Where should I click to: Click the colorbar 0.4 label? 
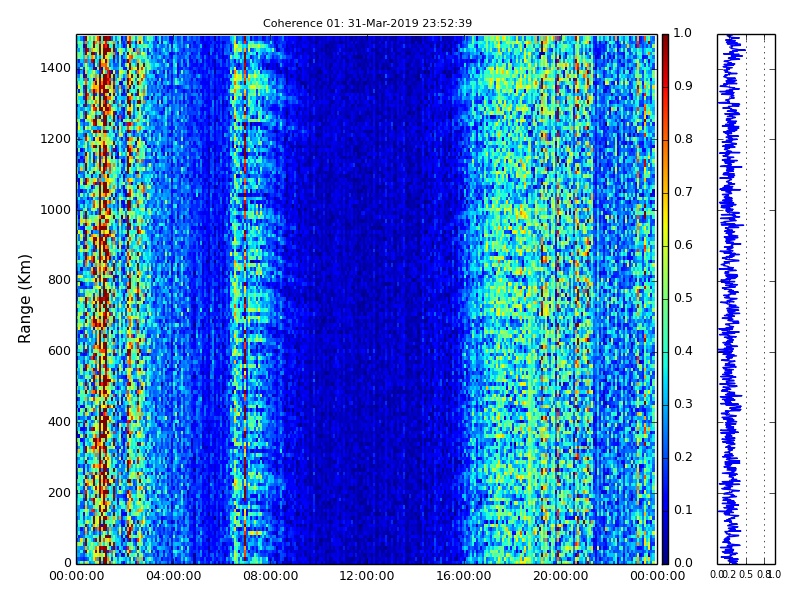tap(683, 351)
